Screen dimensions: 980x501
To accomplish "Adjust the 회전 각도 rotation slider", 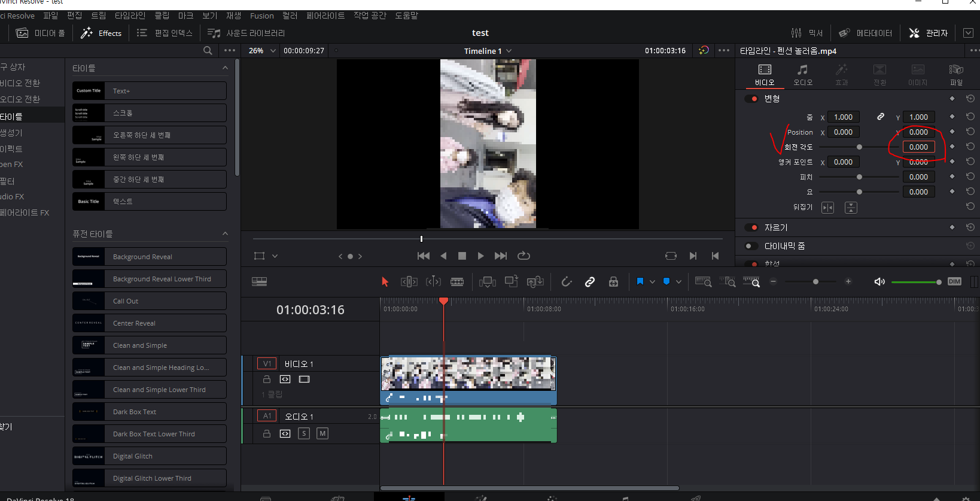I will point(859,147).
